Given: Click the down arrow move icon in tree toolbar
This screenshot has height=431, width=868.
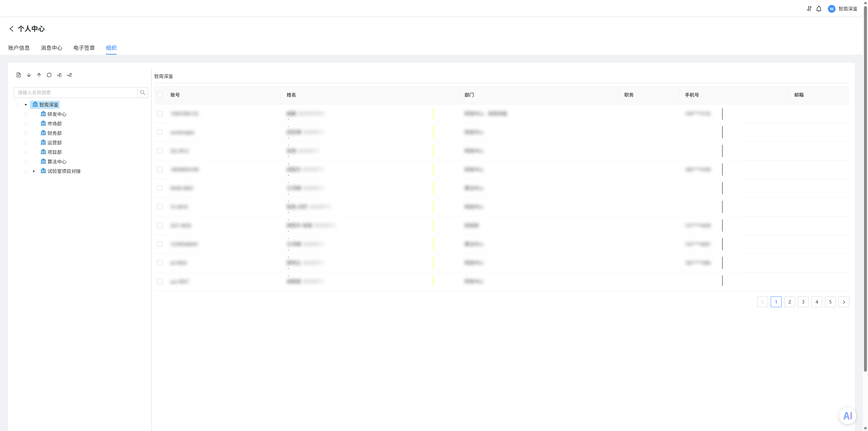Looking at the screenshot, I should (x=29, y=75).
